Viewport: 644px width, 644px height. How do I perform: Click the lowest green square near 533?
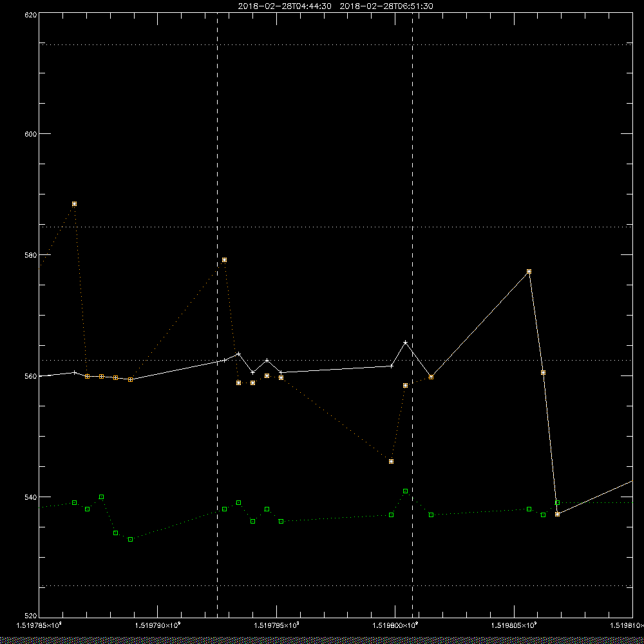[x=130, y=539]
